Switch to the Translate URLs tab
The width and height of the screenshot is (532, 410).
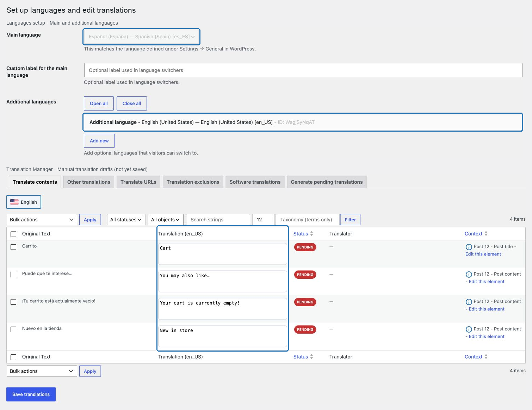click(x=138, y=182)
